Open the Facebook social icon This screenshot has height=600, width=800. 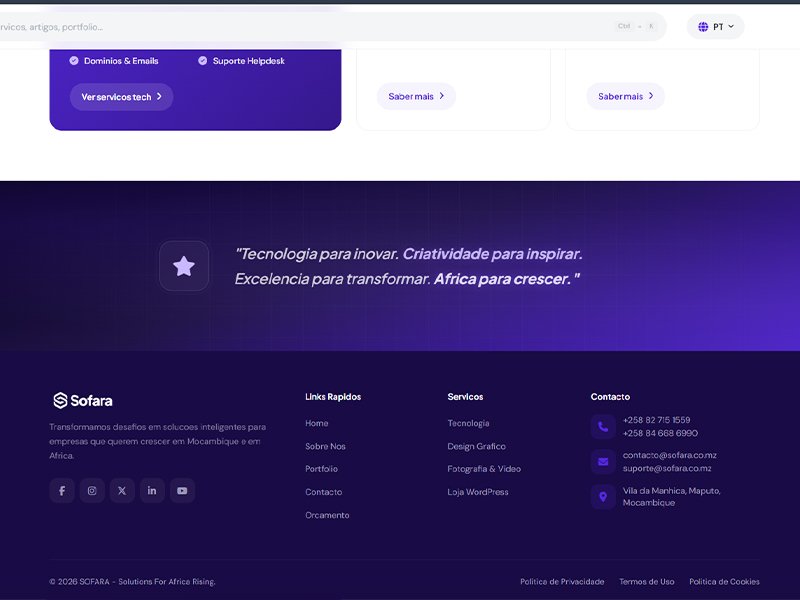[62, 490]
